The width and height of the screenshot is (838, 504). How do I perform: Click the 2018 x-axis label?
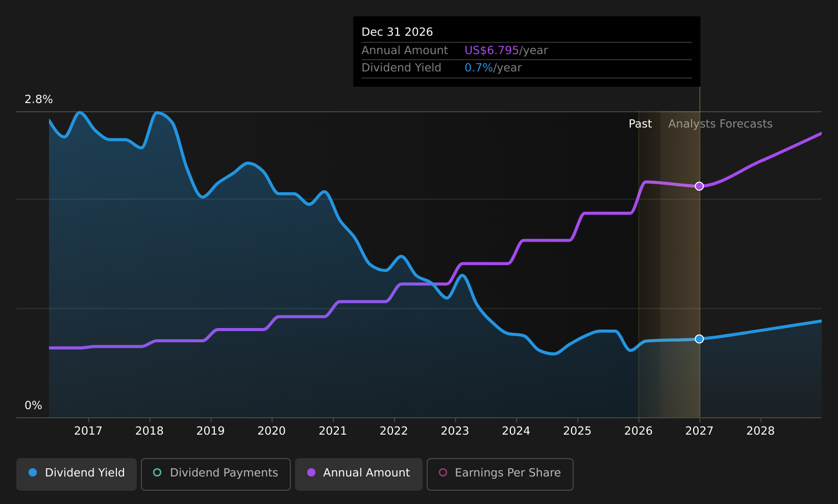click(150, 431)
